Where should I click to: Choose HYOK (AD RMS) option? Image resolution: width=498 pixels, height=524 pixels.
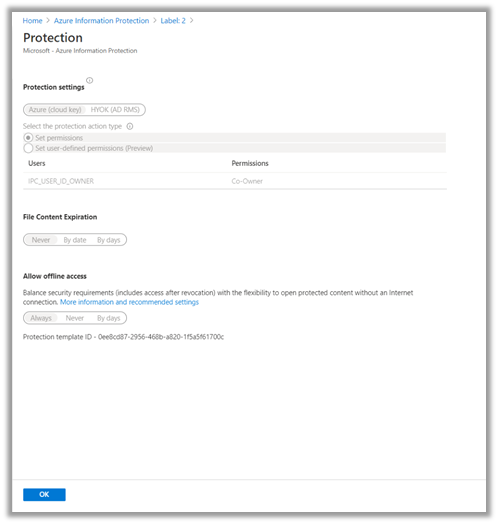[115, 110]
